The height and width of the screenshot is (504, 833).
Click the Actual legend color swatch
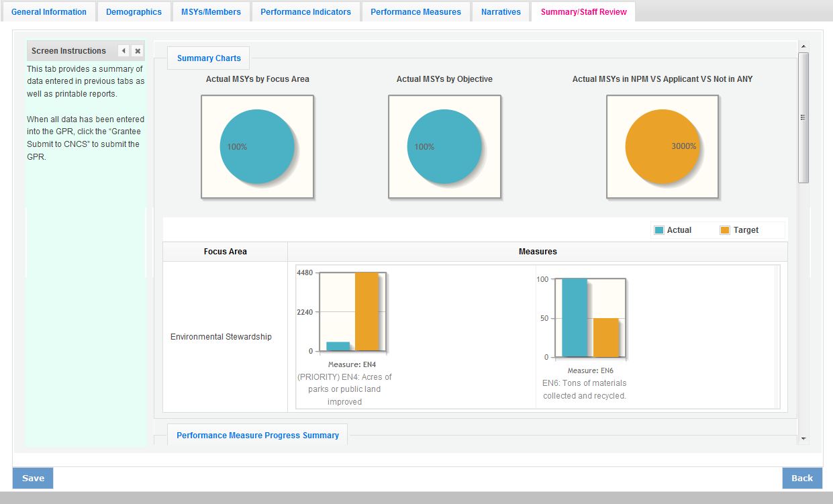[659, 230]
